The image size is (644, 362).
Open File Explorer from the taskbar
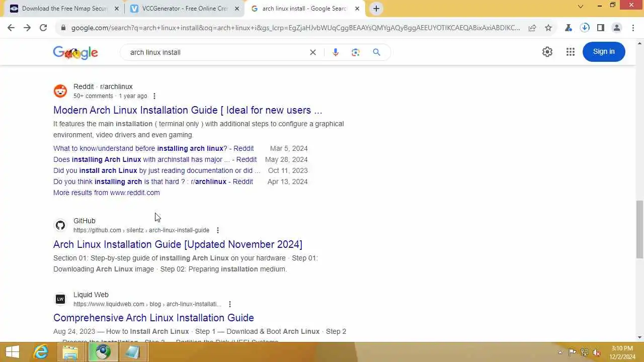tap(70, 352)
